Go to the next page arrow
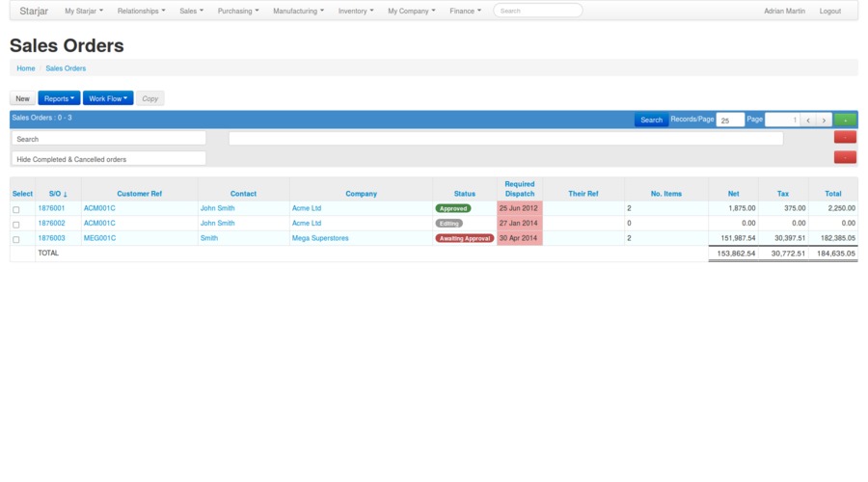Image resolution: width=868 pixels, height=482 pixels. (x=824, y=120)
